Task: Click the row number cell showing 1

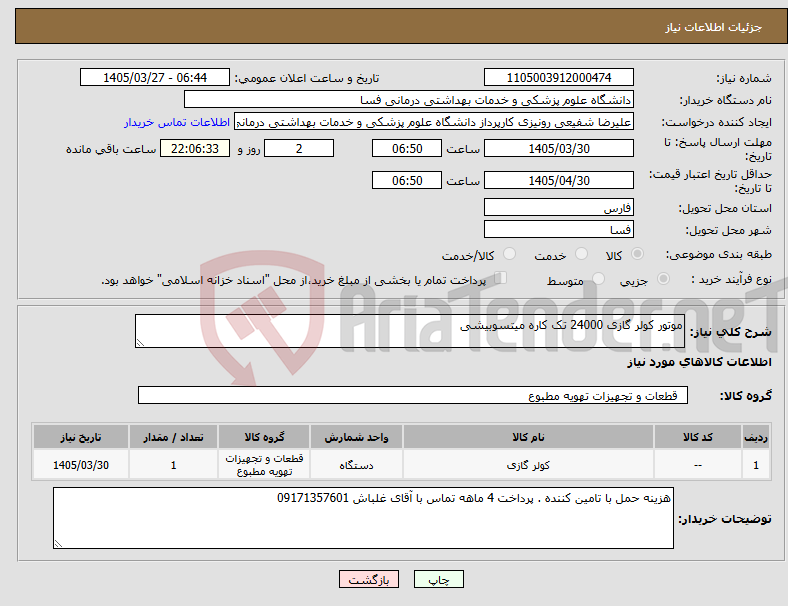Action: (755, 465)
